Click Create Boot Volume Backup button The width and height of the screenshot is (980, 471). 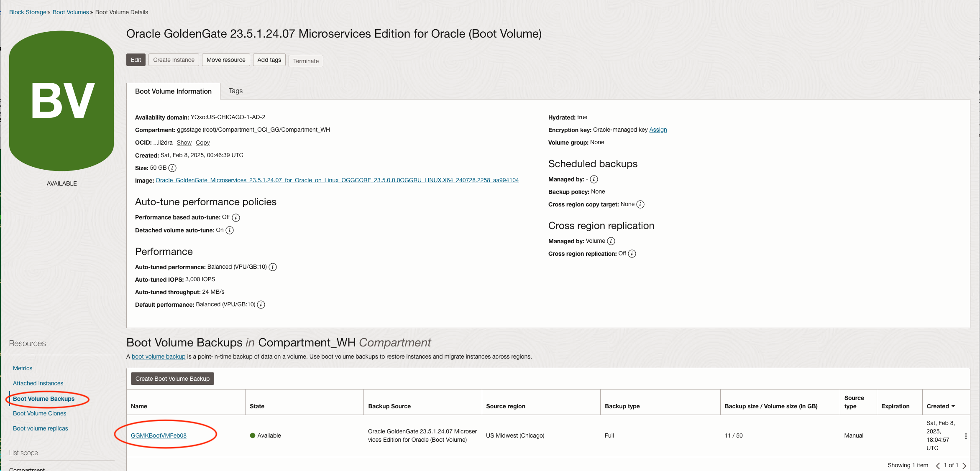point(172,379)
